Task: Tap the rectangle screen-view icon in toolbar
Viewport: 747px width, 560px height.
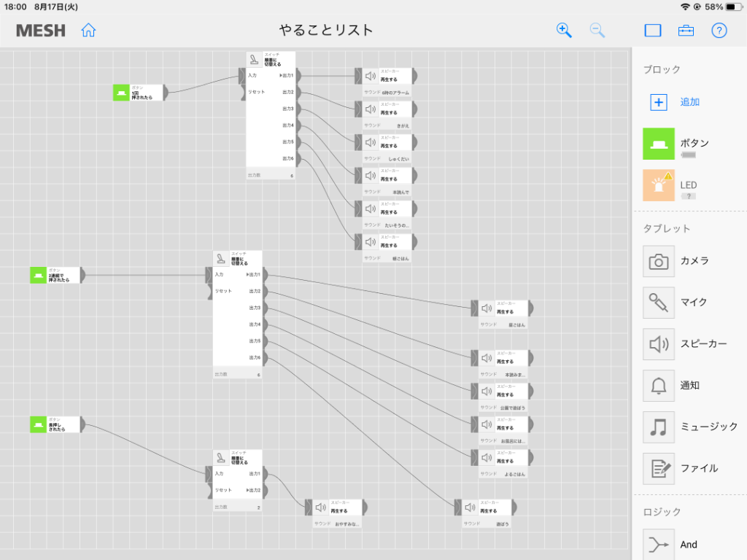Action: tap(653, 31)
